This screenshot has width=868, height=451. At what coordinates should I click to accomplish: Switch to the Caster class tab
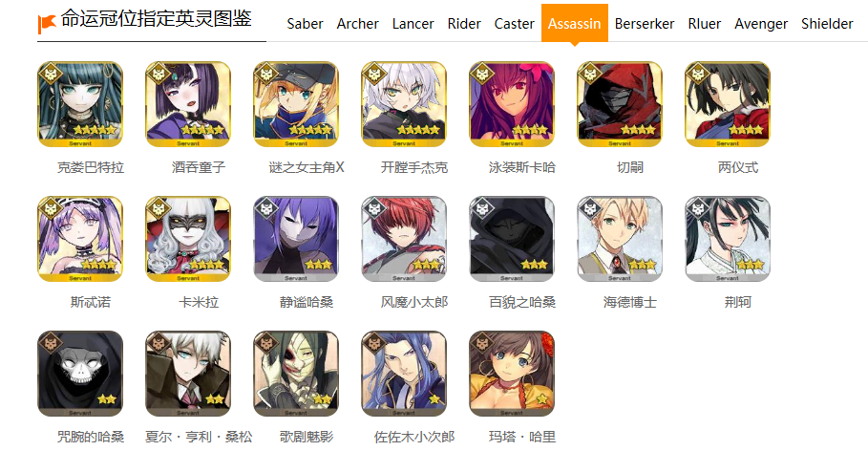[515, 24]
